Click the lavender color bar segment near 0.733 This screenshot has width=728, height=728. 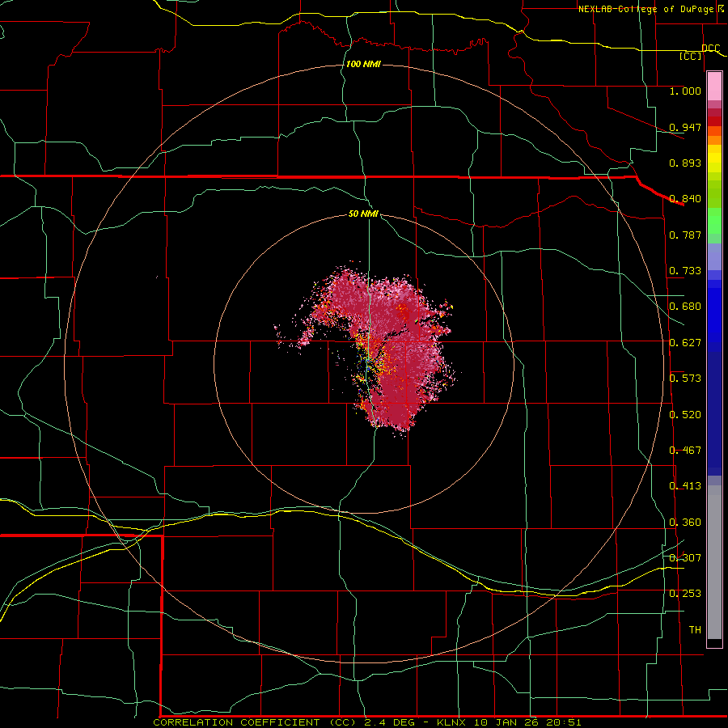coord(714,256)
